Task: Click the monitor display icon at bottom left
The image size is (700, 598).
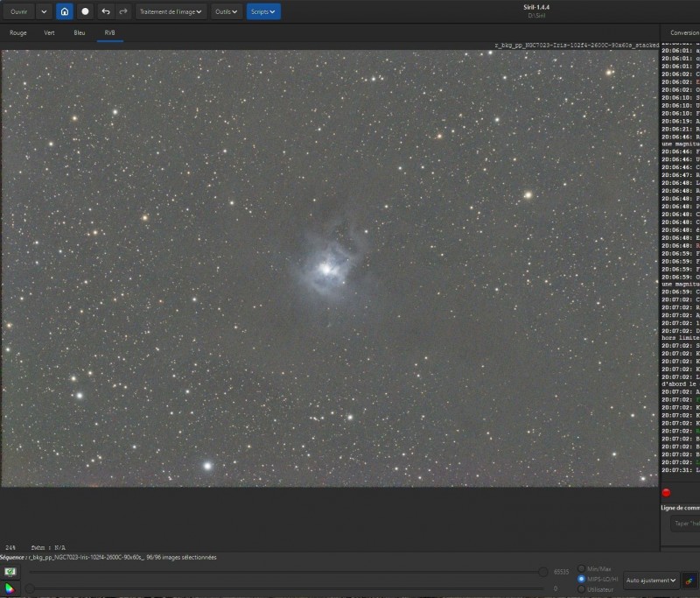Action: (10, 572)
